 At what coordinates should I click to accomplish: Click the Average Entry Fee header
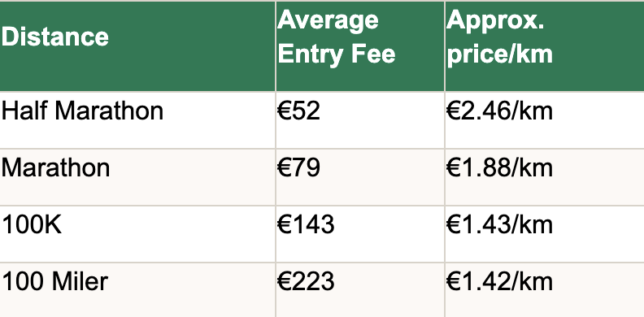pyautogui.click(x=359, y=46)
